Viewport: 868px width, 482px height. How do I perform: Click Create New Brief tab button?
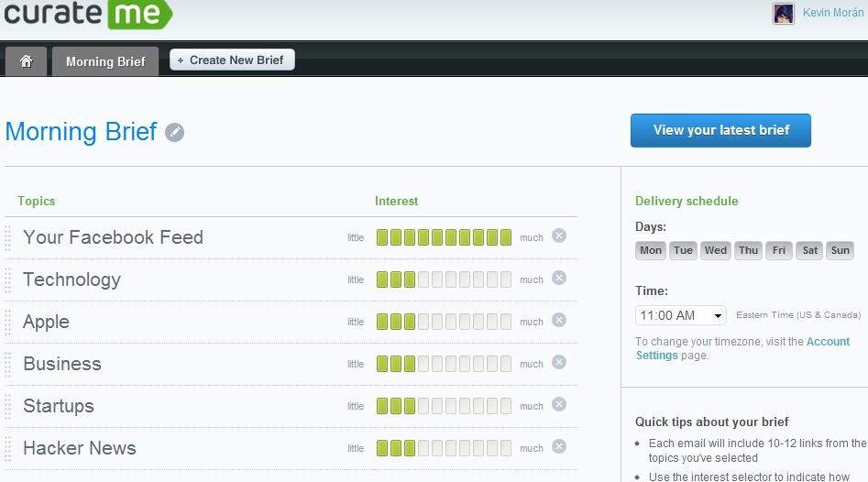pos(232,60)
